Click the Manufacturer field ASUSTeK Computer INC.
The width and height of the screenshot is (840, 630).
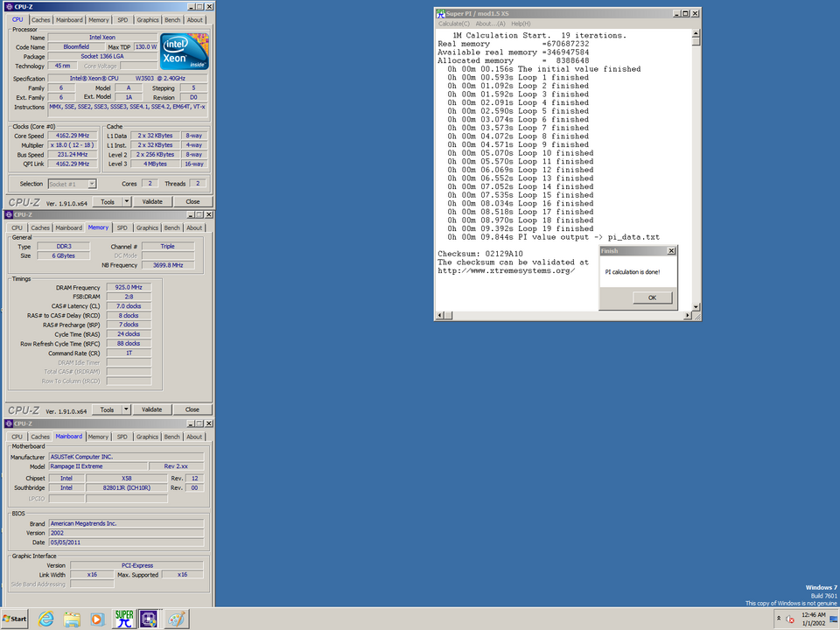(126, 457)
